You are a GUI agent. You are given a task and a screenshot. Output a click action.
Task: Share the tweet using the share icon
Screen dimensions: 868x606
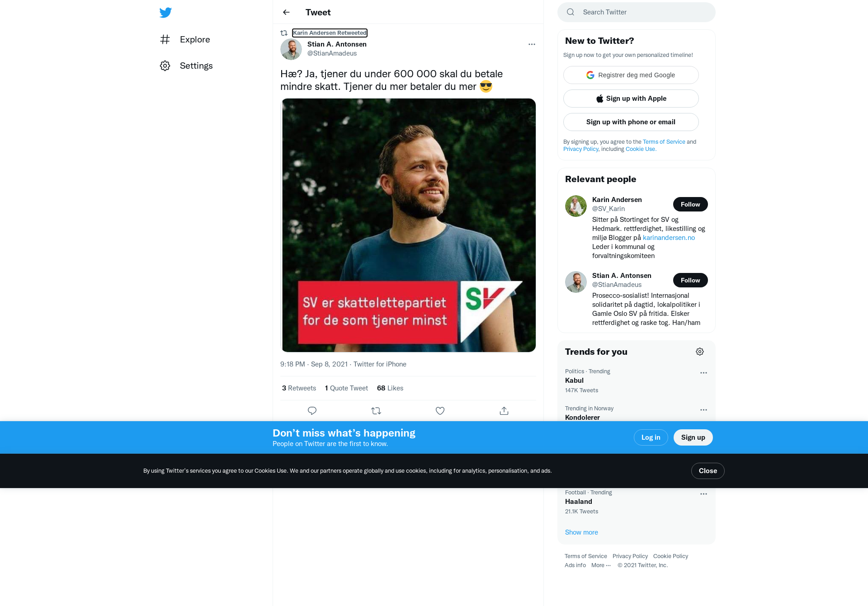[x=504, y=411]
